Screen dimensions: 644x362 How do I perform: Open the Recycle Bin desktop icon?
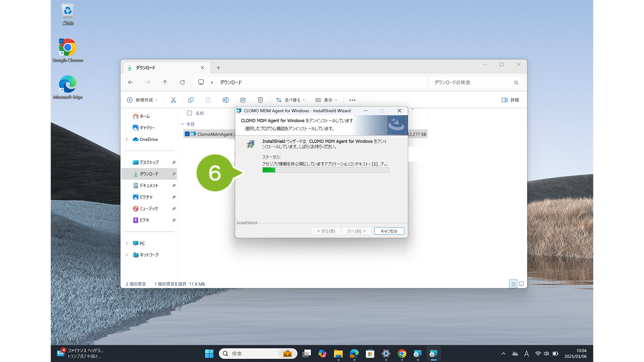point(68,14)
